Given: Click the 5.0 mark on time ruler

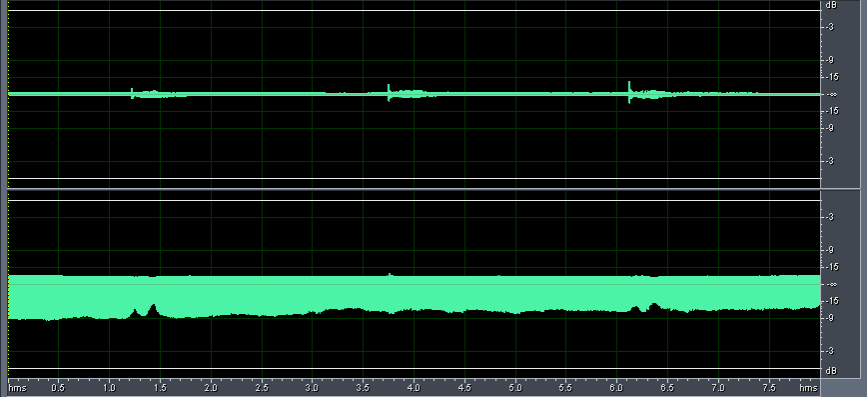Looking at the screenshot, I should 515,388.
